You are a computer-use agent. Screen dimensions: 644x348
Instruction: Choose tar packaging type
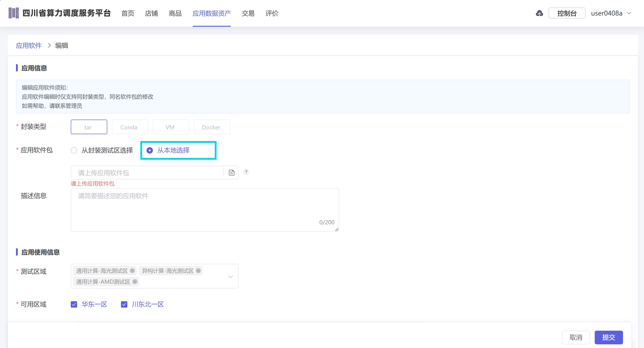tap(89, 127)
